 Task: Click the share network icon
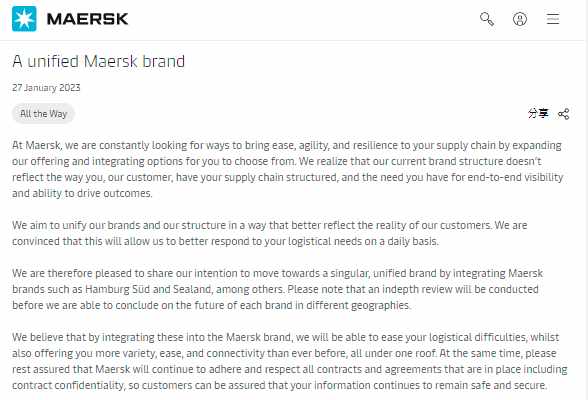coord(564,114)
